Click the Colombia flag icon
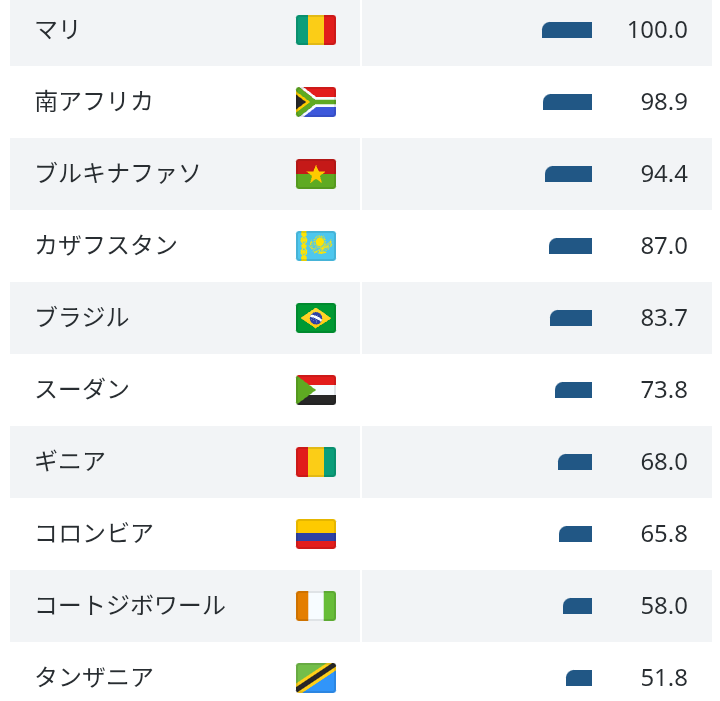The width and height of the screenshot is (720, 701). (x=316, y=534)
